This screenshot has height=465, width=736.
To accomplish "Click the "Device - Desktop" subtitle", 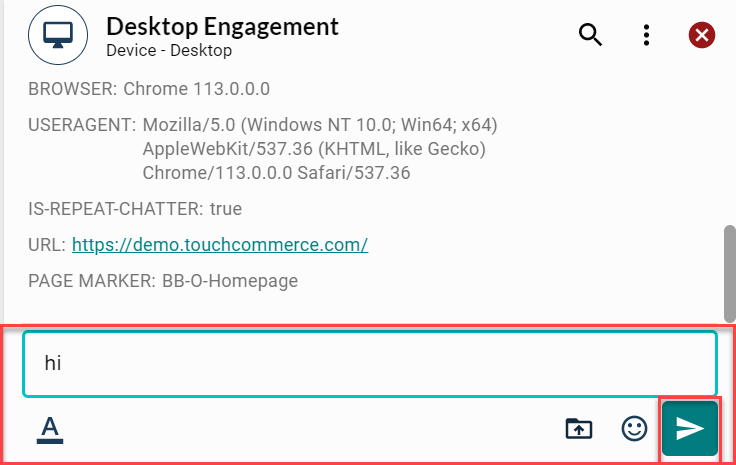I will (x=169, y=49).
